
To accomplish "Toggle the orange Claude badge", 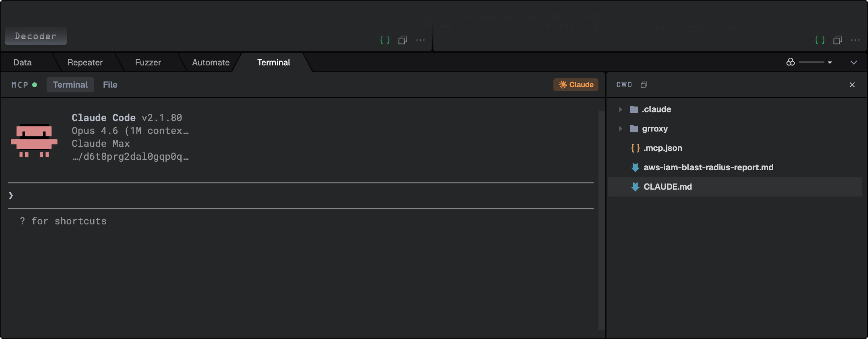I will [x=576, y=85].
